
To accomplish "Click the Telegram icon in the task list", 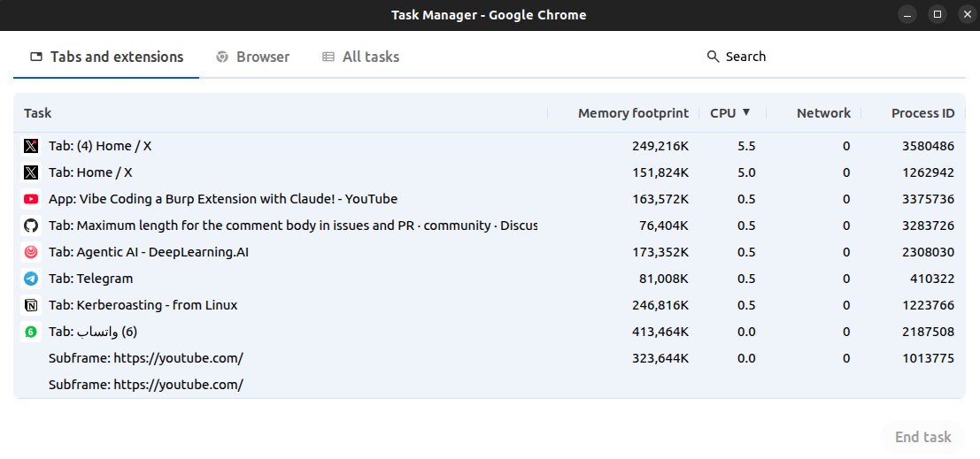I will [31, 279].
